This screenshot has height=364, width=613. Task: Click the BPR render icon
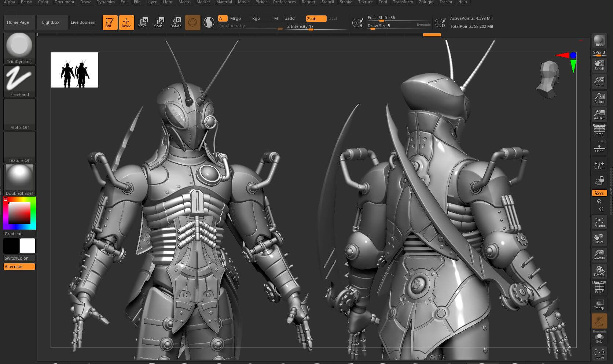coord(599,41)
